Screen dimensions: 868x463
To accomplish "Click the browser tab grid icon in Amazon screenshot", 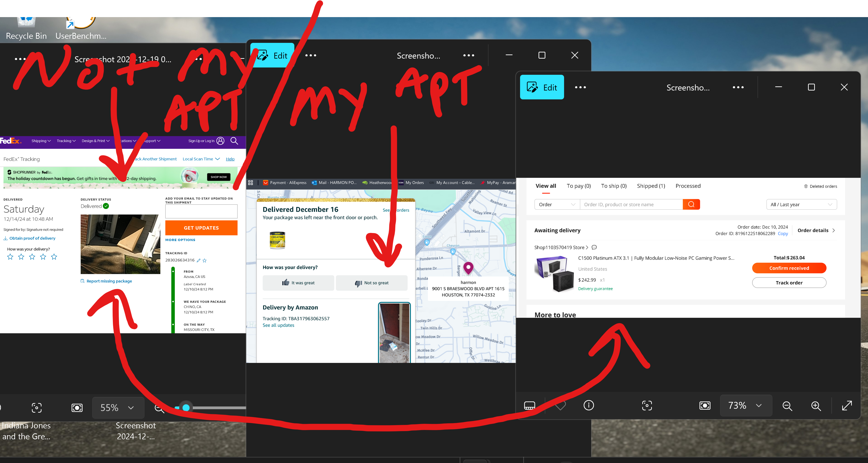I will [250, 183].
